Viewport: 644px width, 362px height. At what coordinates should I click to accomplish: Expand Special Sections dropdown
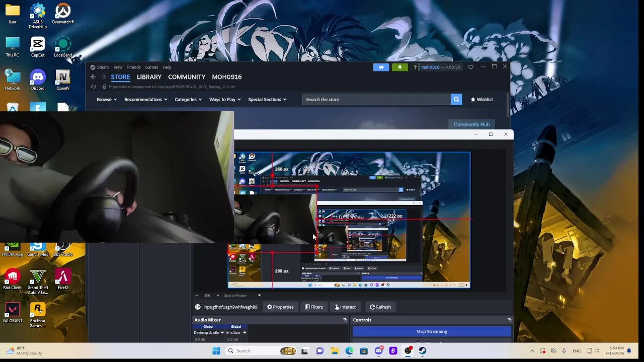[267, 100]
